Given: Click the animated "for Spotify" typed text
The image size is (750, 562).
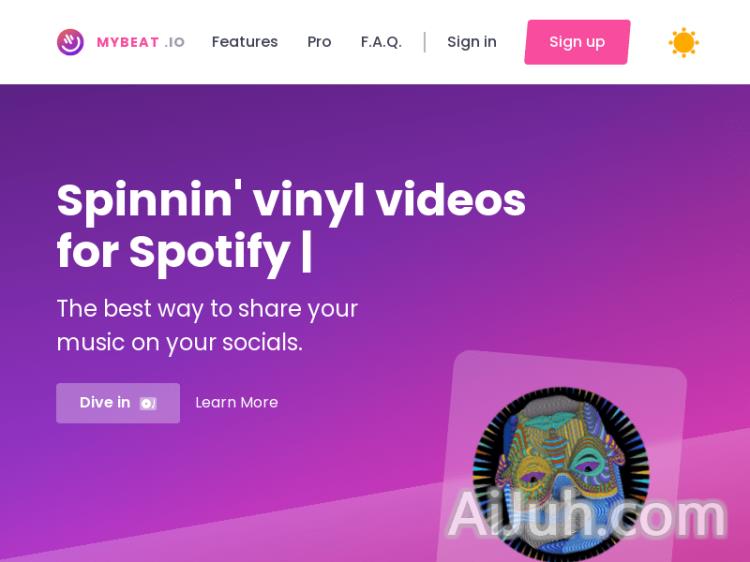Looking at the screenshot, I should [x=173, y=253].
